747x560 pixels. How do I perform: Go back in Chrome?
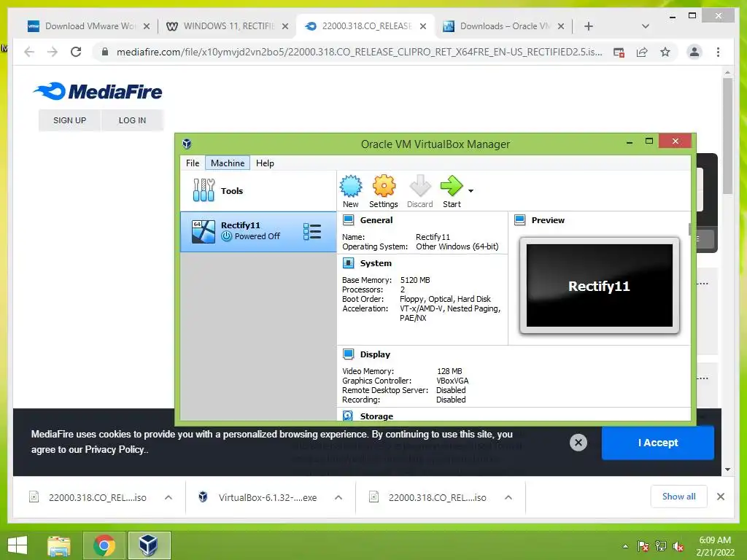[29, 52]
